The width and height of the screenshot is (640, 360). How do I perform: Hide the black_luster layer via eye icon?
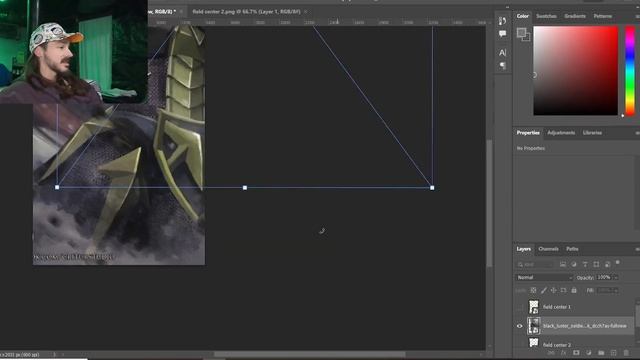point(520,326)
